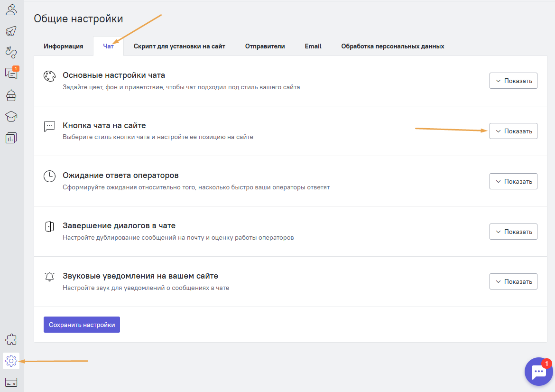Show Звуковые уведомления settings
This screenshot has height=392, width=555.
(513, 281)
